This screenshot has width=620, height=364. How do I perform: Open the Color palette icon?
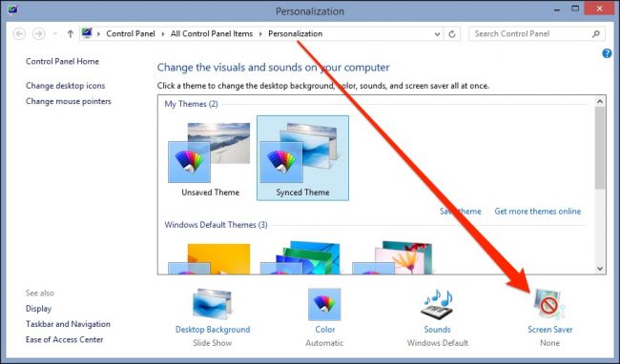pyautogui.click(x=324, y=304)
